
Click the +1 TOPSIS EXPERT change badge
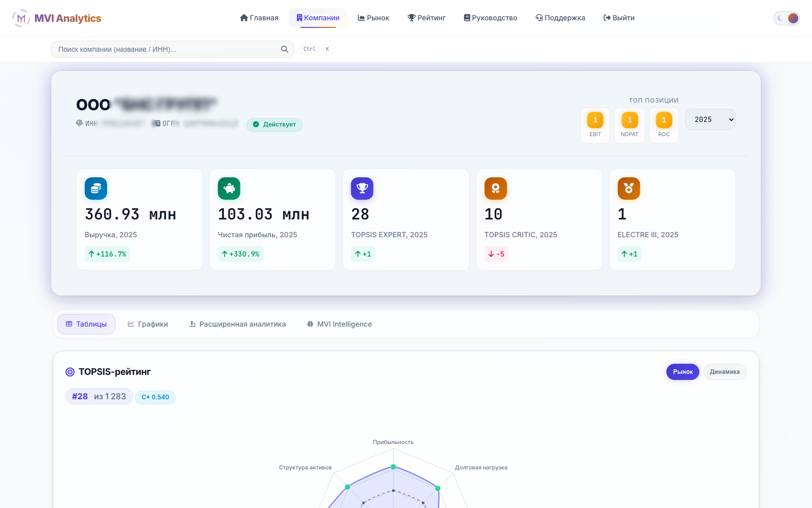pyautogui.click(x=363, y=254)
